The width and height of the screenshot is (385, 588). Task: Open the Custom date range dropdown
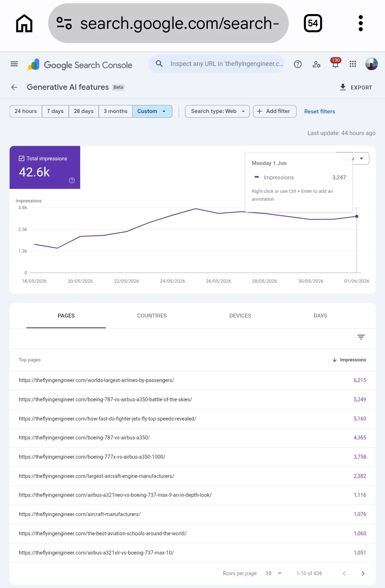(x=152, y=111)
